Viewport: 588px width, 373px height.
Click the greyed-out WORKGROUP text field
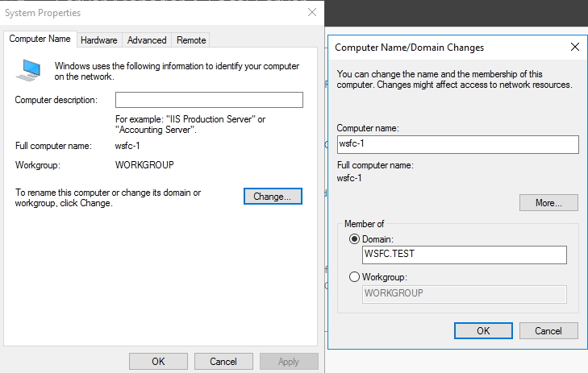click(465, 293)
